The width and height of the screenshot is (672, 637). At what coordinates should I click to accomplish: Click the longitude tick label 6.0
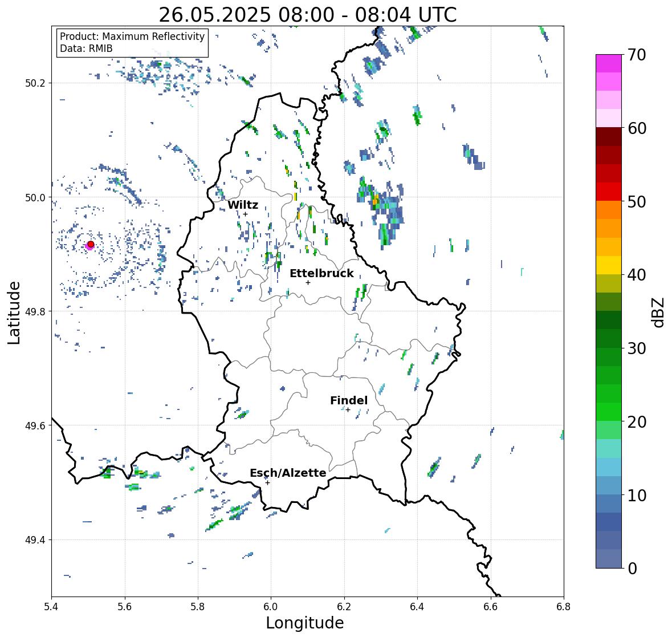click(271, 606)
